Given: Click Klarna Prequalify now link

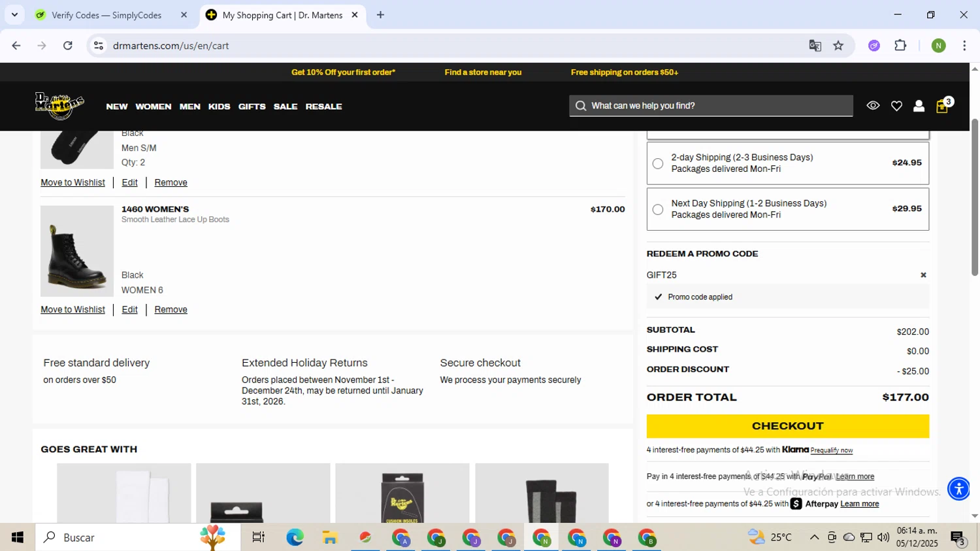Looking at the screenshot, I should pos(831,450).
